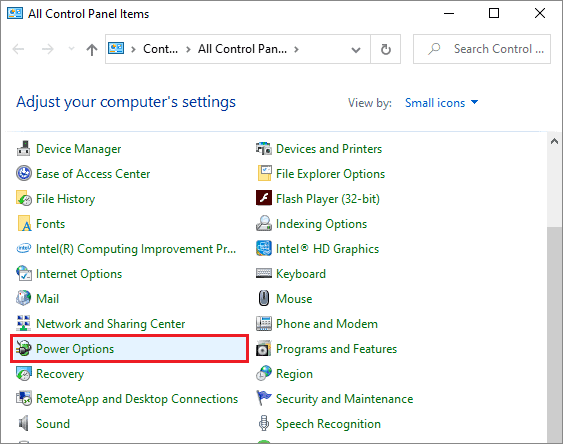
Task: Click the Security and Maintenance flag icon
Action: tap(264, 398)
